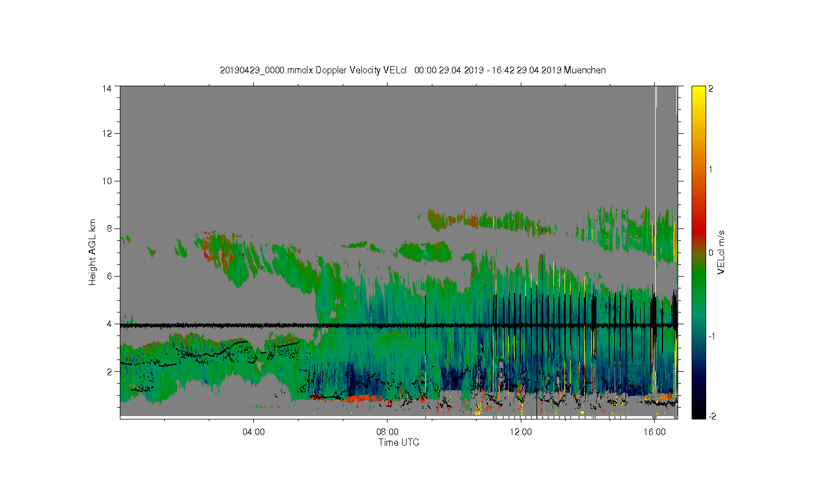
Task: Click the green section of the colorbar
Action: pos(698,286)
